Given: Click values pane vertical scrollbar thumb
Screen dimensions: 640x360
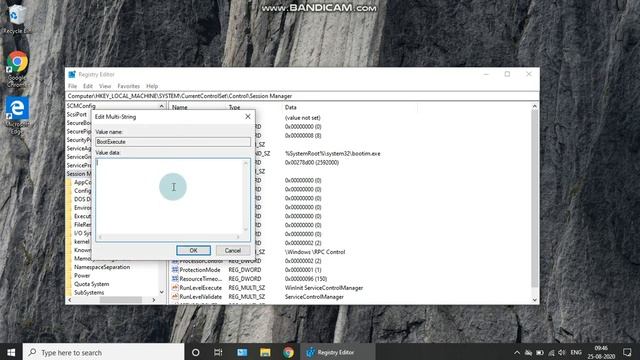Looking at the screenshot, I should coord(535,198).
